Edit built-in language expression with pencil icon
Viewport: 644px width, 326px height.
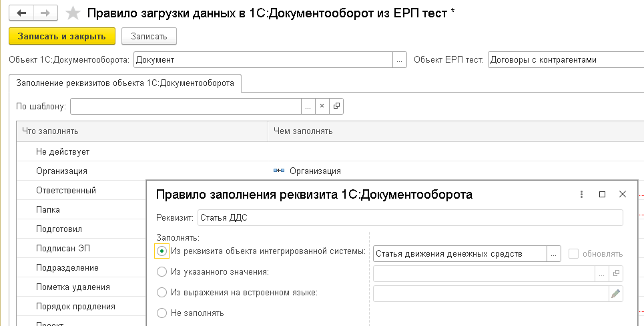(615, 293)
